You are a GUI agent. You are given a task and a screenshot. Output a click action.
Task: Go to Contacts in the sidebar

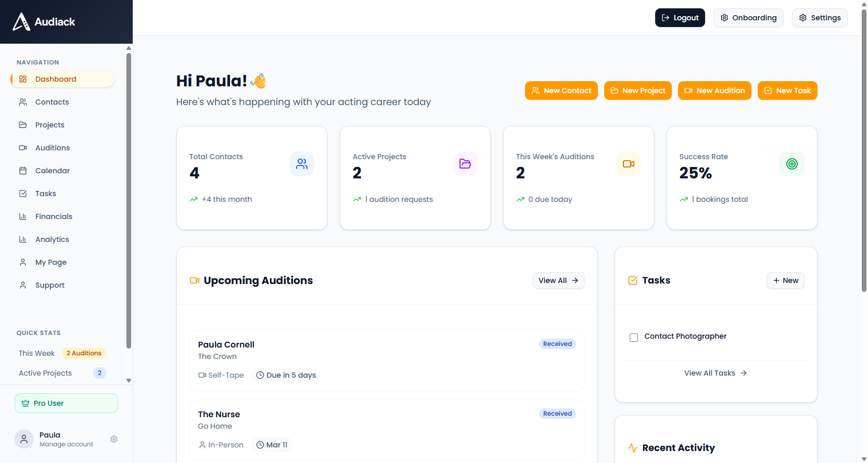click(x=62, y=102)
